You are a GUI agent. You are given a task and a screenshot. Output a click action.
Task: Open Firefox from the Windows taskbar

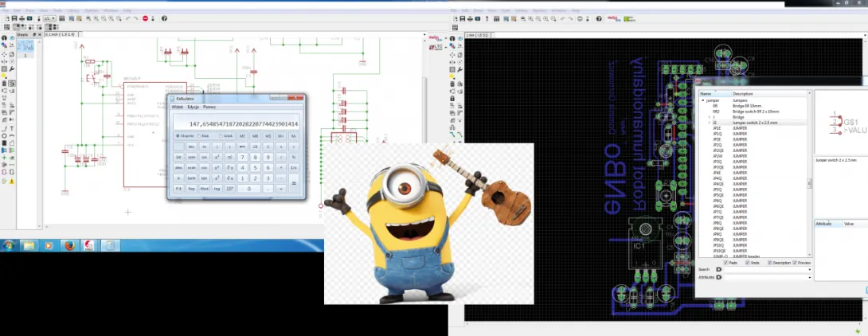[69, 246]
